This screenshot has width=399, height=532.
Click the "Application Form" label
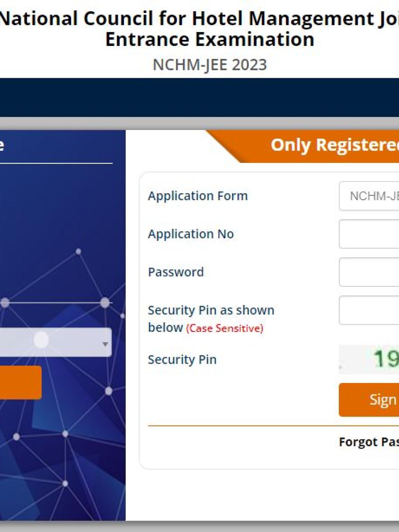tap(198, 196)
